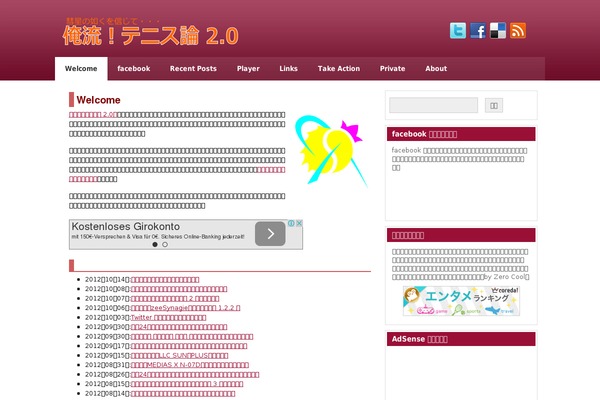Select the second ad carousel dot
Image resolution: width=600 pixels, height=400 pixels.
click(165, 244)
